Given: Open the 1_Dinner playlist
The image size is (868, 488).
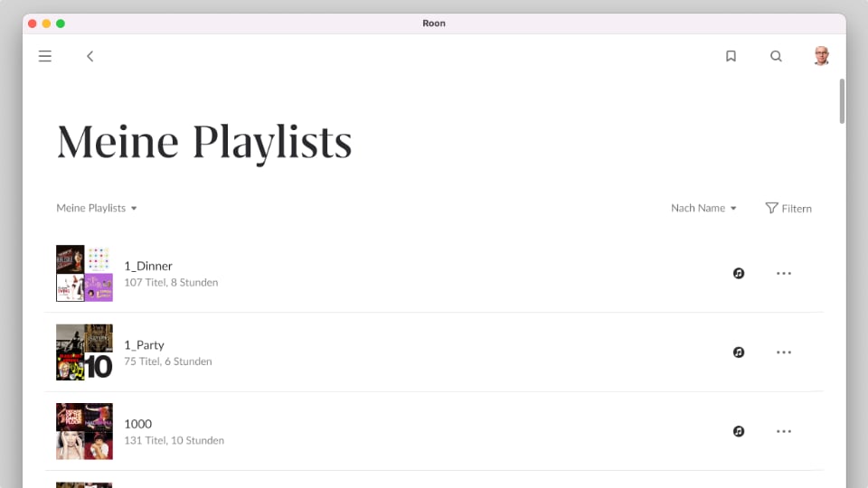Looking at the screenshot, I should point(148,266).
